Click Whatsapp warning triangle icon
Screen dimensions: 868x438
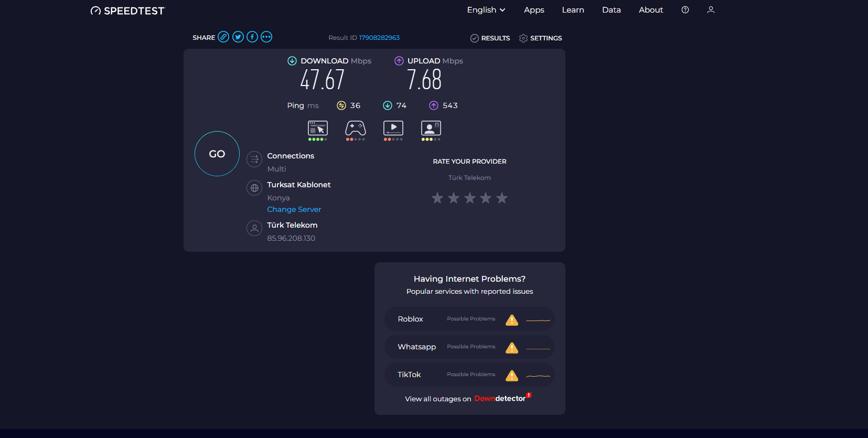tap(512, 348)
